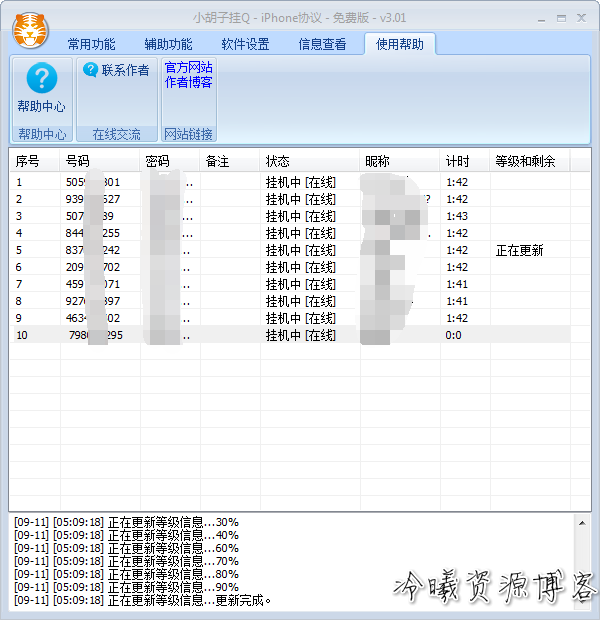
Task: Open the 帮助中心 question mark icon
Action: click(42, 78)
